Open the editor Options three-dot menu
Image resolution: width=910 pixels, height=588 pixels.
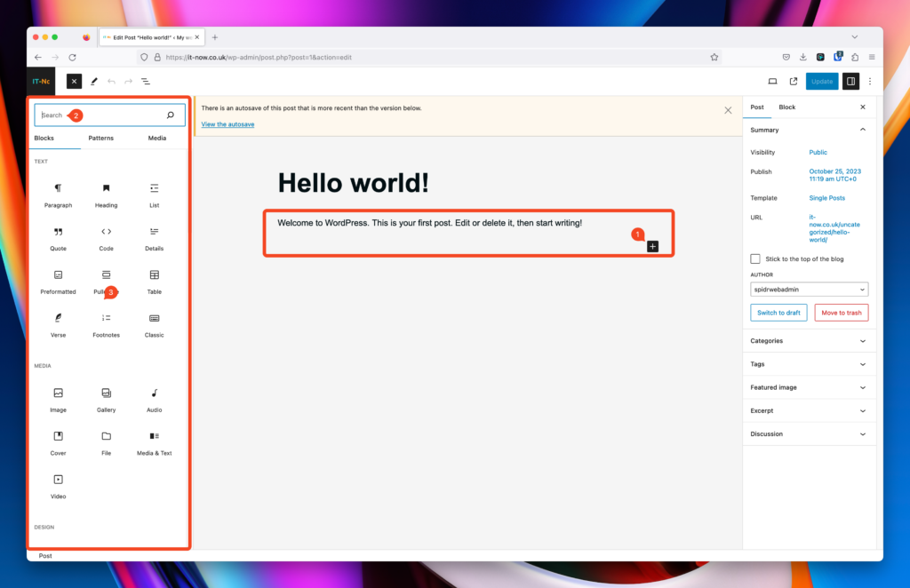click(x=870, y=81)
